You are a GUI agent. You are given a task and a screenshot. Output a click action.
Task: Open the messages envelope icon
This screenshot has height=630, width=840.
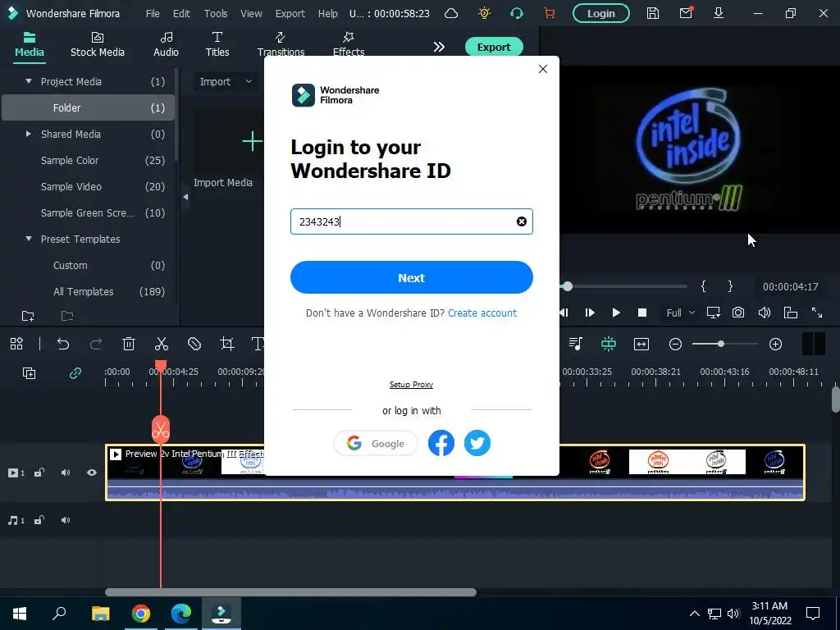click(x=686, y=13)
